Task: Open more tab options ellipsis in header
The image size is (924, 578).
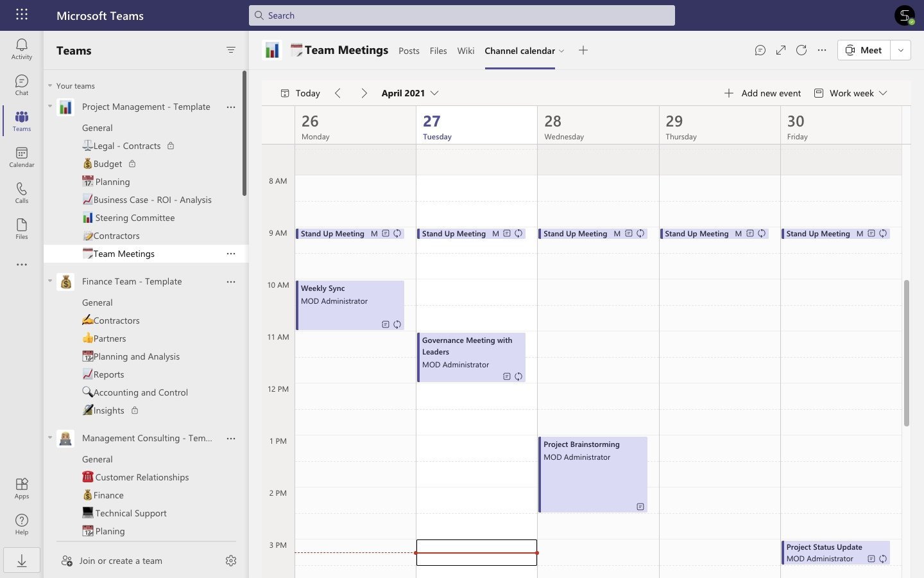Action: pyautogui.click(x=822, y=50)
